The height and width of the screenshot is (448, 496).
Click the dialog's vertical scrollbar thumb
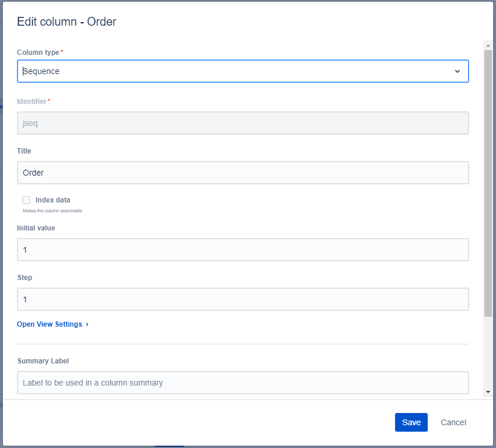tap(488, 181)
